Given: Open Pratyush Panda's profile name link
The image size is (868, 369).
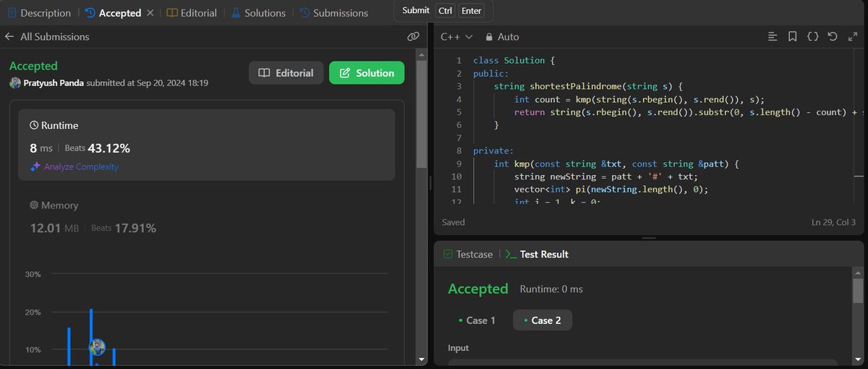Looking at the screenshot, I should point(54,83).
